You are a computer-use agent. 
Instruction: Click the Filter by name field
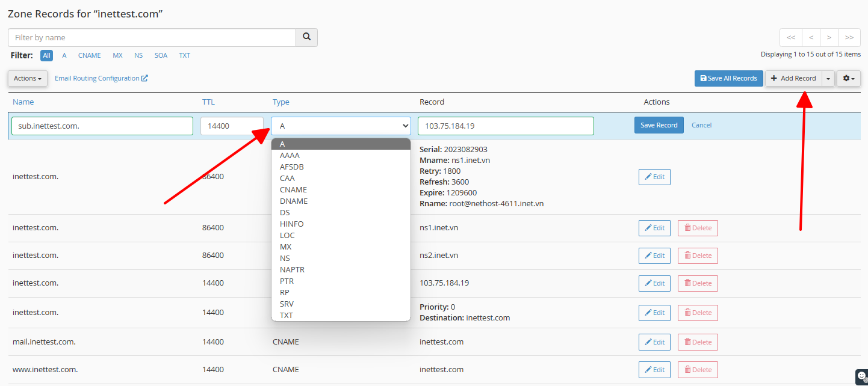click(152, 37)
